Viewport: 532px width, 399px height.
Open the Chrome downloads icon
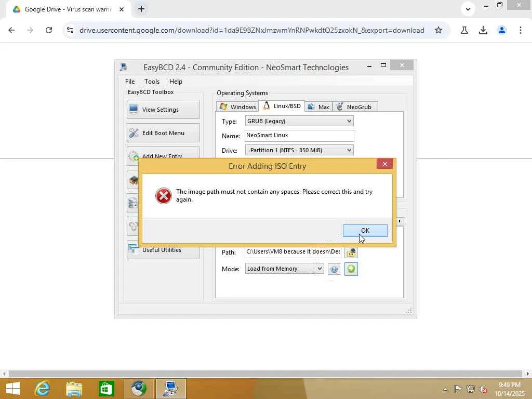coord(483,30)
